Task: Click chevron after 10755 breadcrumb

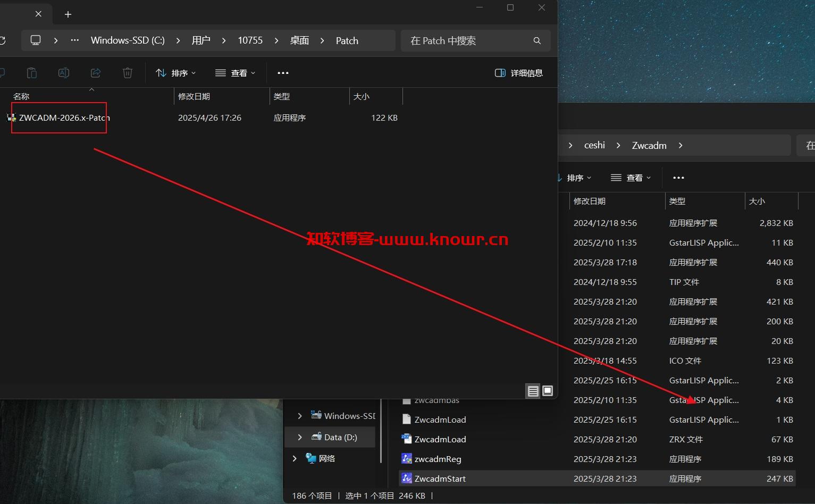Action: (x=276, y=40)
